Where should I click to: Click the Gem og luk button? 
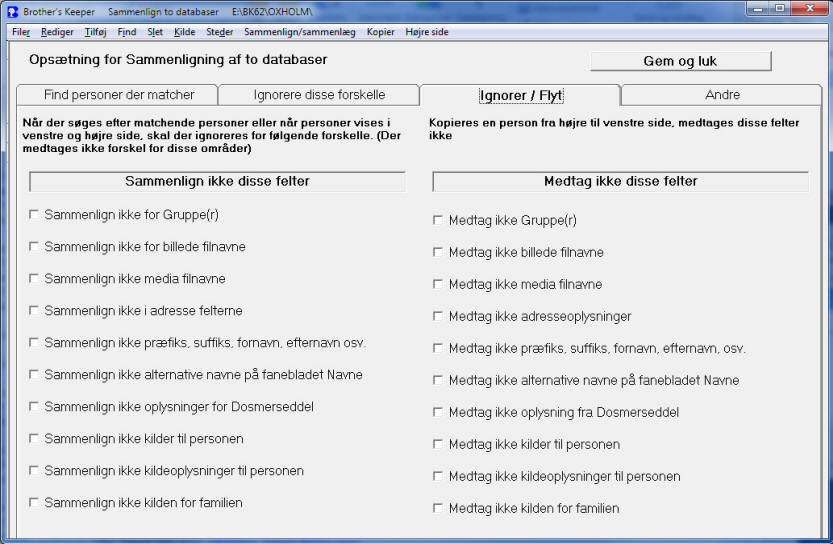coord(680,61)
